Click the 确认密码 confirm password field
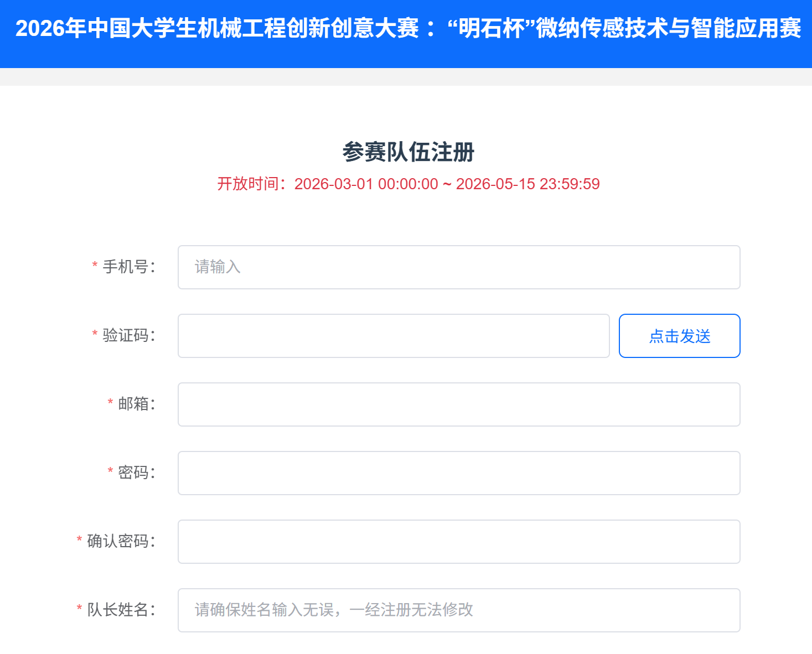 coord(458,542)
